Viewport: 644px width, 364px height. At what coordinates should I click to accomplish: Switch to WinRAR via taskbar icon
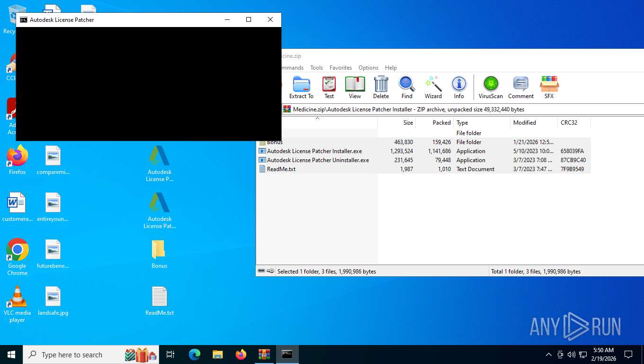pyautogui.click(x=264, y=355)
